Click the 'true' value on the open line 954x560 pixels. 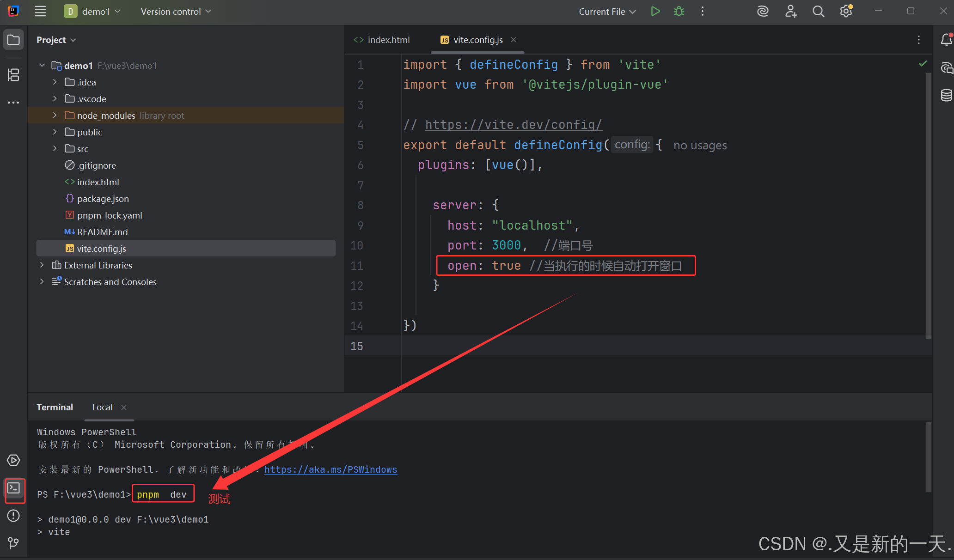click(x=506, y=266)
